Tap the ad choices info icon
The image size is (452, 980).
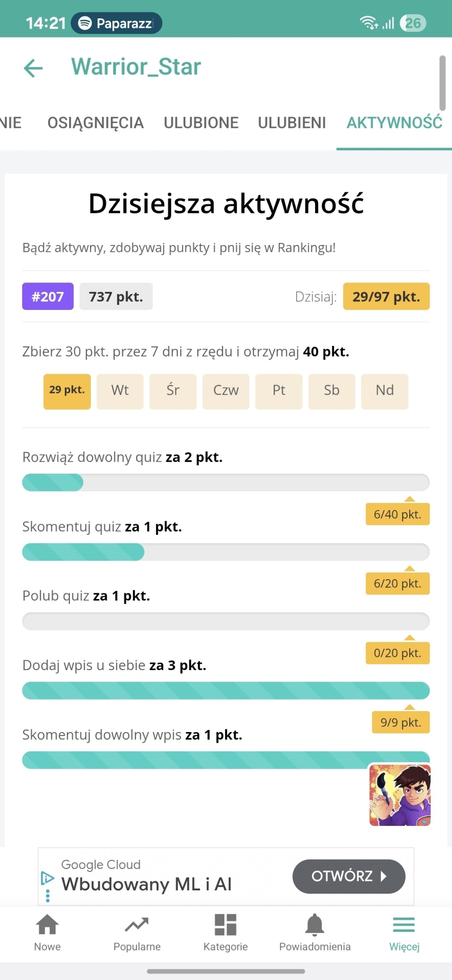click(47, 879)
